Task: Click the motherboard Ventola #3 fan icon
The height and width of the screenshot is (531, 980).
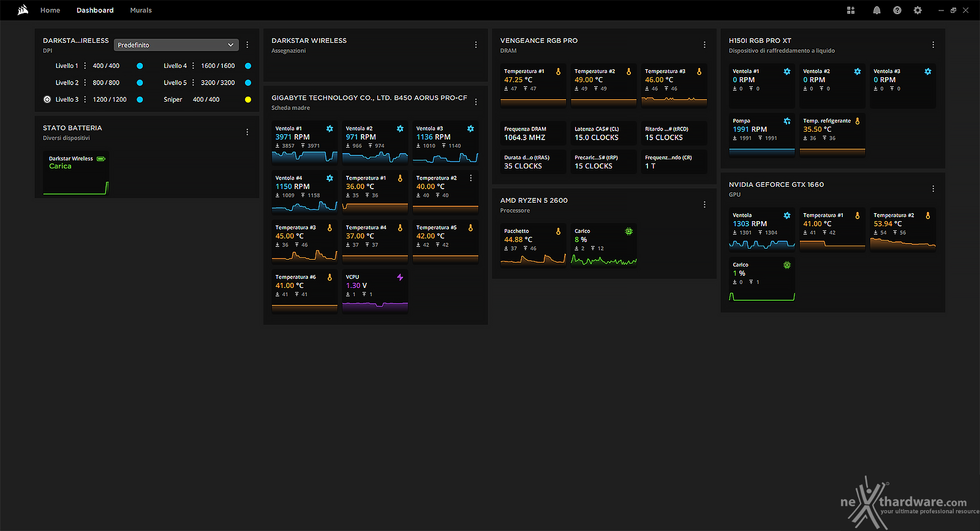Action: pyautogui.click(x=470, y=129)
